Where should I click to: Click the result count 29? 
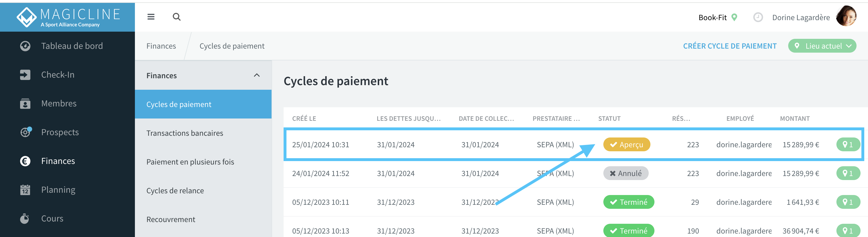point(695,202)
